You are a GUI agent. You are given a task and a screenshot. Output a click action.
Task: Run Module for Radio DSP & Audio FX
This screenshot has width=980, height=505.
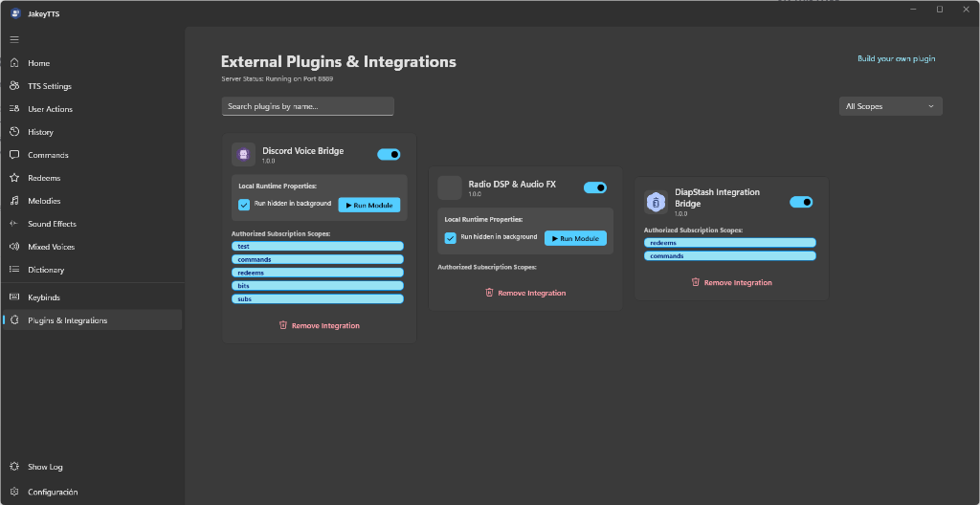pos(575,238)
